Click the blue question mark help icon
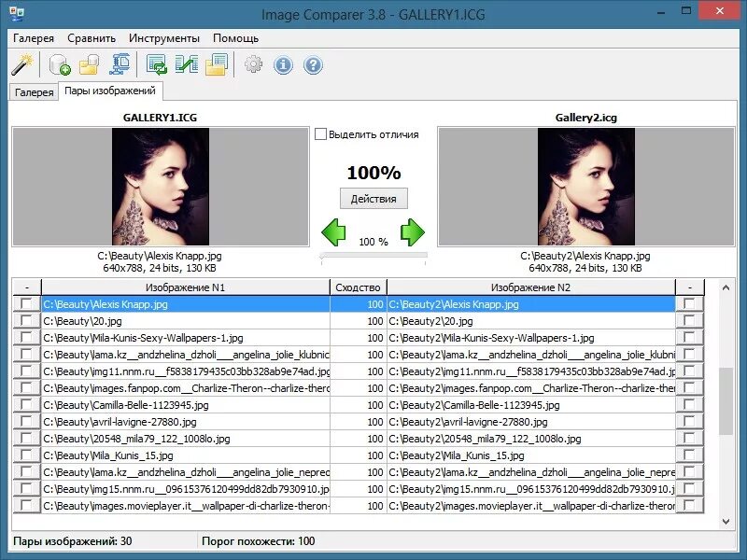747x560 pixels. point(313,64)
